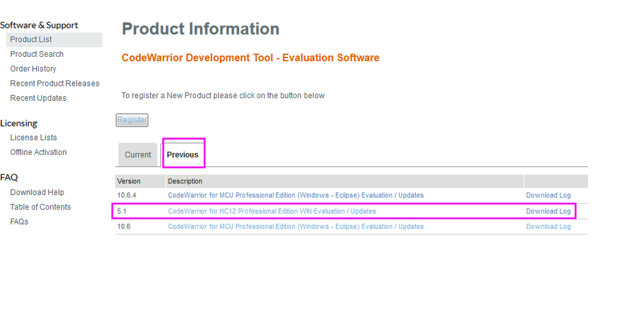Open CodeWarrior for HC12 Professional Edition link
644x313 pixels.
[272, 212]
